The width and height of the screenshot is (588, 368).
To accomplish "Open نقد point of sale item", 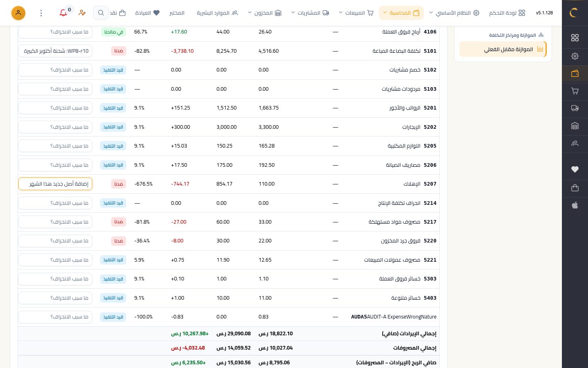I will coord(118,13).
